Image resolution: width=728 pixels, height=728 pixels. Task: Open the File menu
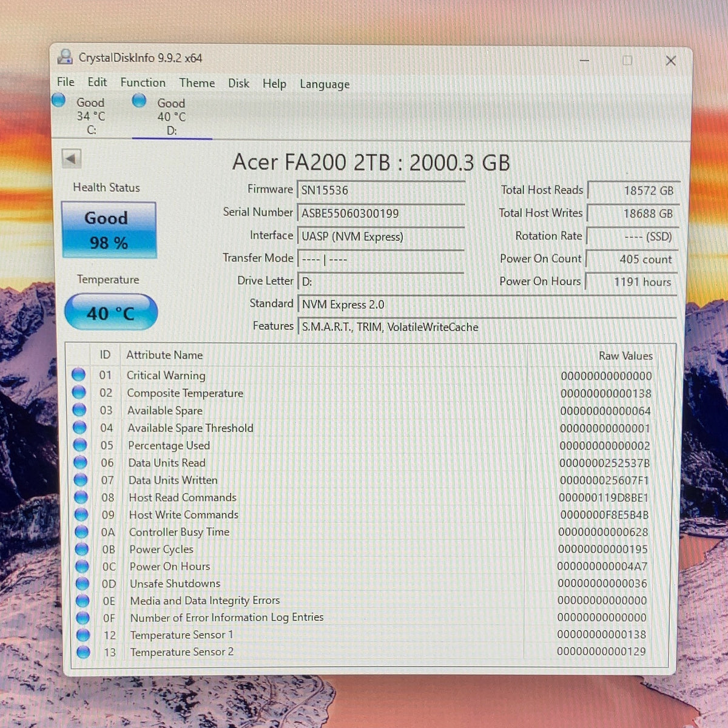(66, 82)
